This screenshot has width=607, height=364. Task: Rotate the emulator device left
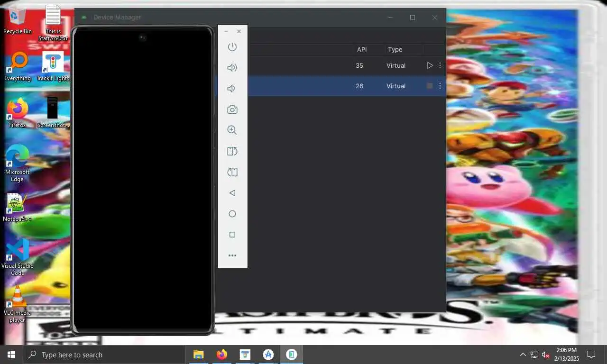[232, 151]
